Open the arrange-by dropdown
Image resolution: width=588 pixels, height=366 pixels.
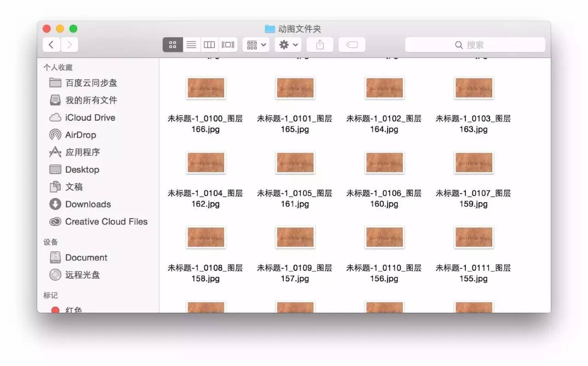point(256,45)
